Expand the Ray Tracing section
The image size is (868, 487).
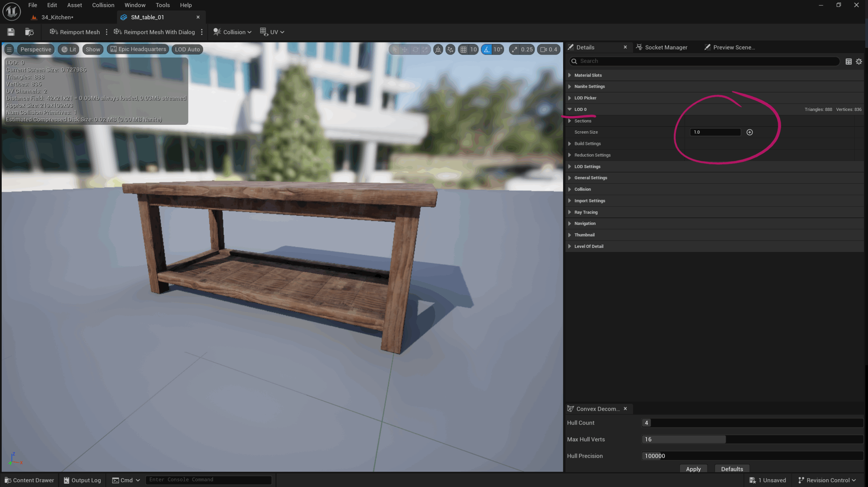(570, 213)
